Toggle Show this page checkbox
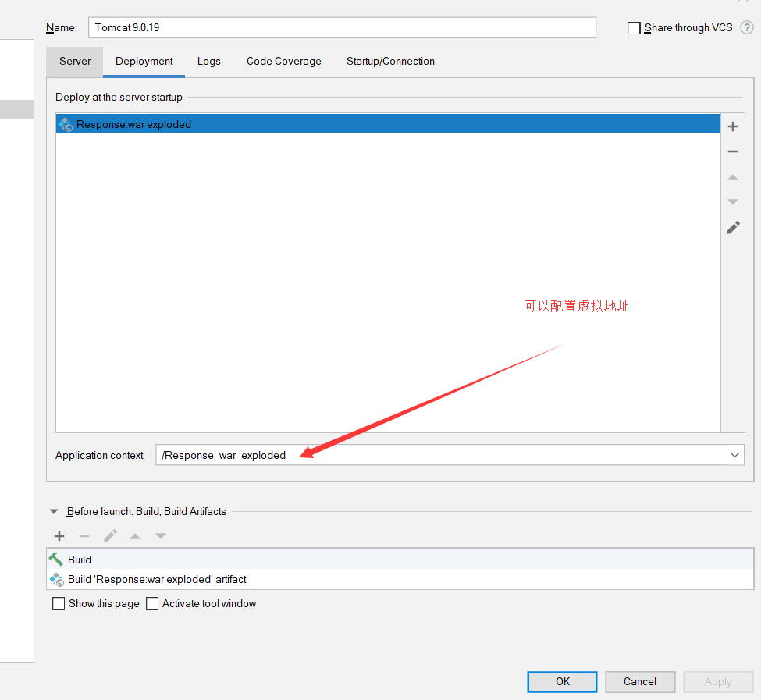The height and width of the screenshot is (700, 761). coord(59,603)
